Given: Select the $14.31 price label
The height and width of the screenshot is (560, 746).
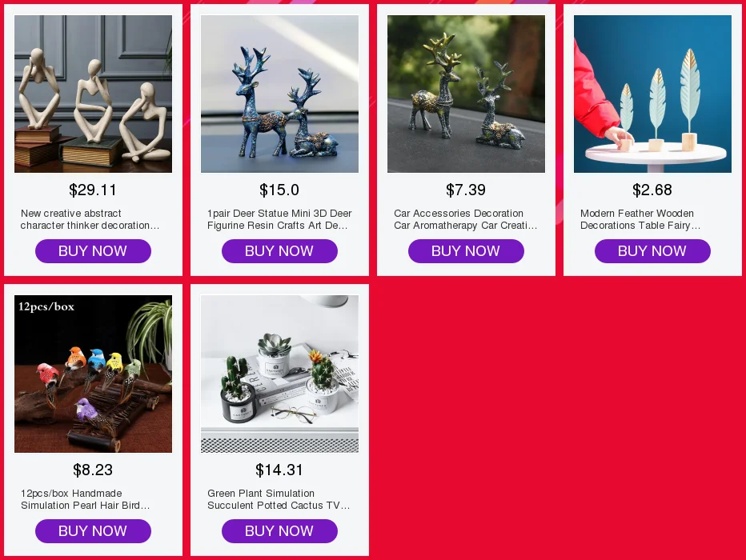Looking at the screenshot, I should click(279, 470).
